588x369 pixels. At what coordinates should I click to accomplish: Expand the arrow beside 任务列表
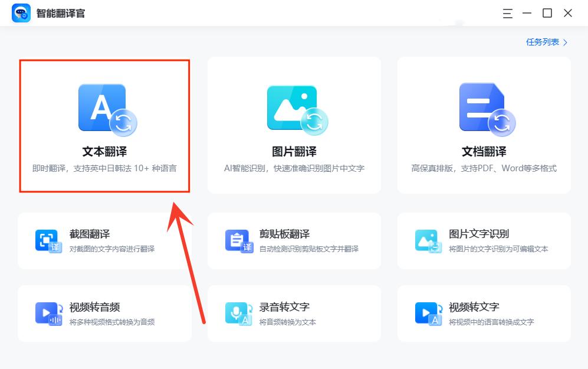[564, 42]
